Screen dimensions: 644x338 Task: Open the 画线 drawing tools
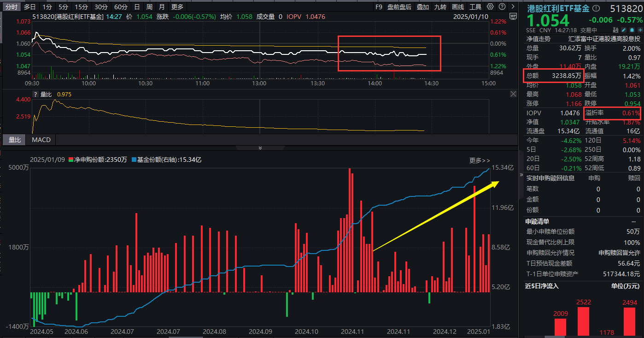pyautogui.click(x=458, y=7)
